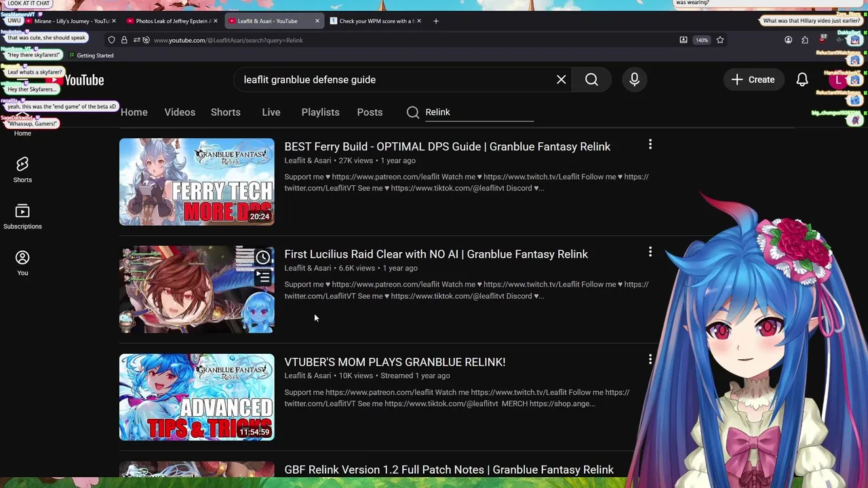Close the Leaflit & Asari browser tab

[x=317, y=21]
